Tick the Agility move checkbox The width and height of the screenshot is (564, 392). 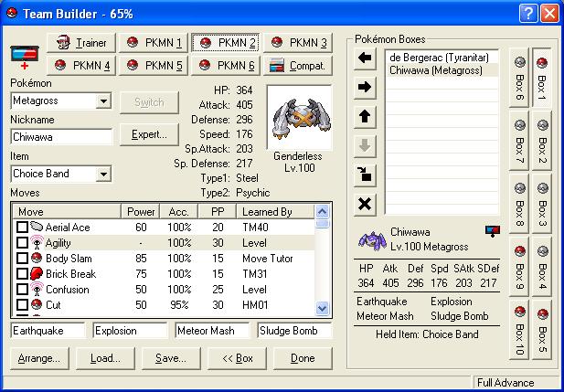point(22,243)
